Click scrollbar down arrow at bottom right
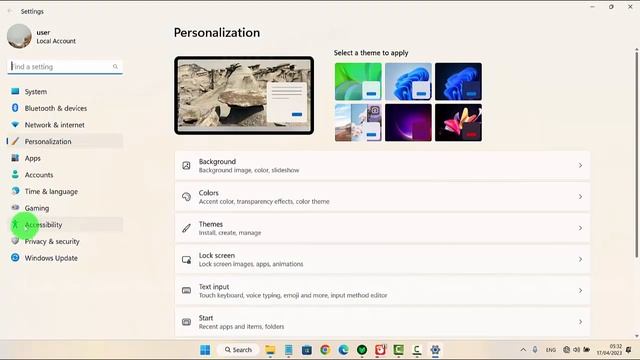 click(636, 336)
